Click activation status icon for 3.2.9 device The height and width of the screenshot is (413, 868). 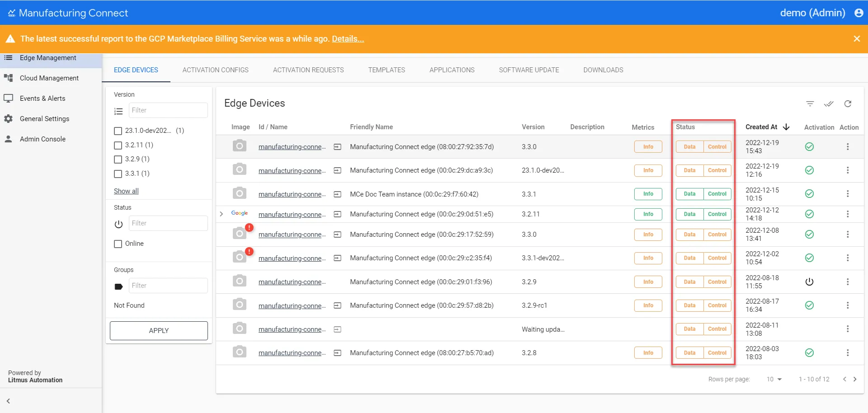(809, 282)
